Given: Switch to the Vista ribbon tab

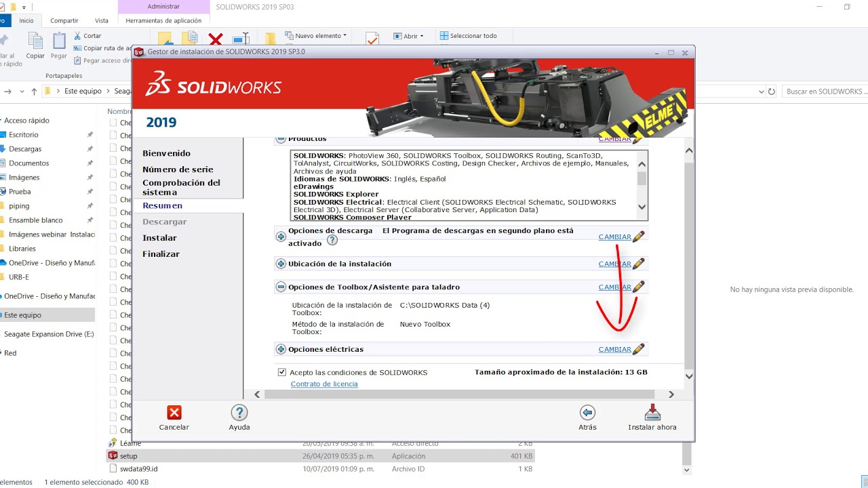Looking at the screenshot, I should (x=102, y=20).
